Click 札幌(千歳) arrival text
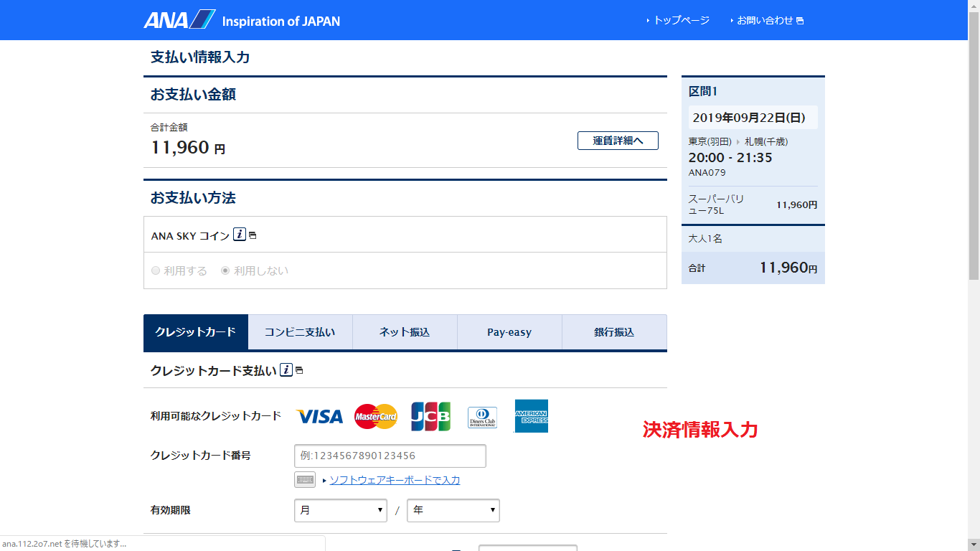Viewport: 980px width, 551px height. click(766, 142)
